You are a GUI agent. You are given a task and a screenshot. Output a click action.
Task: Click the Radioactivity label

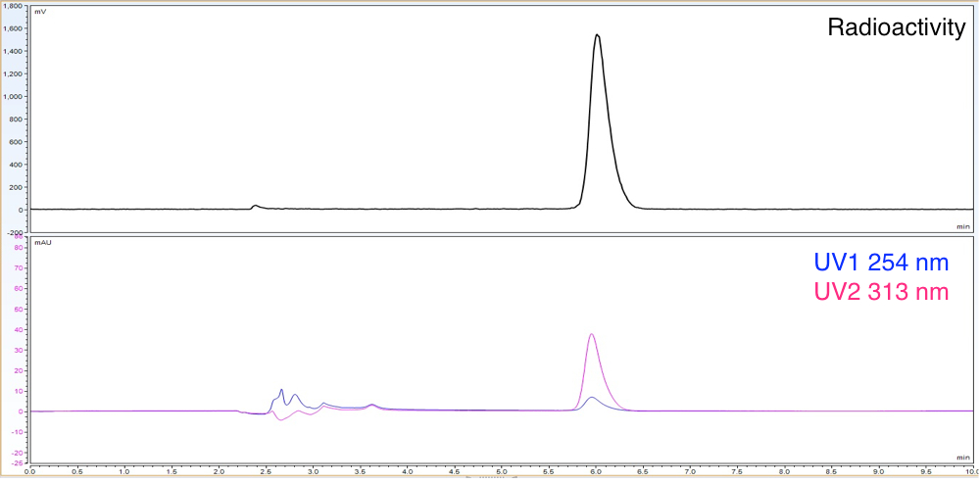[897, 27]
